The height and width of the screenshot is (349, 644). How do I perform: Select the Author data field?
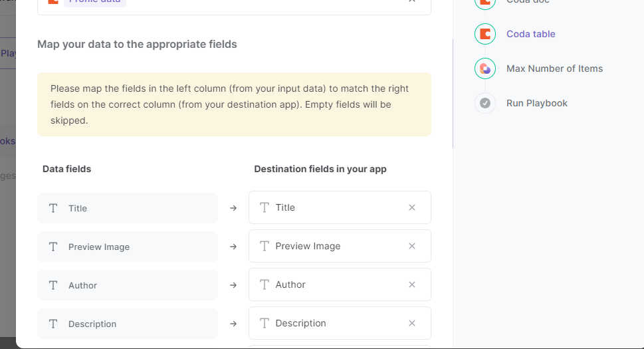coord(128,285)
